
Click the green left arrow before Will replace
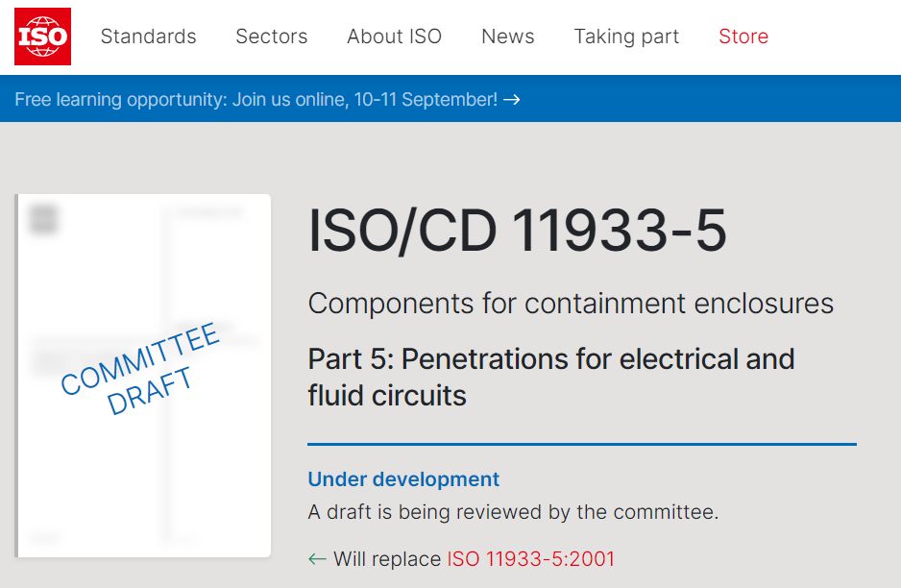point(317,558)
